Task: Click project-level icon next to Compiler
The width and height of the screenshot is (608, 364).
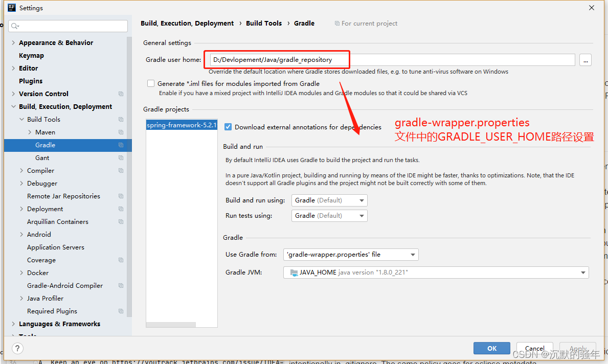Action: pyautogui.click(x=121, y=171)
